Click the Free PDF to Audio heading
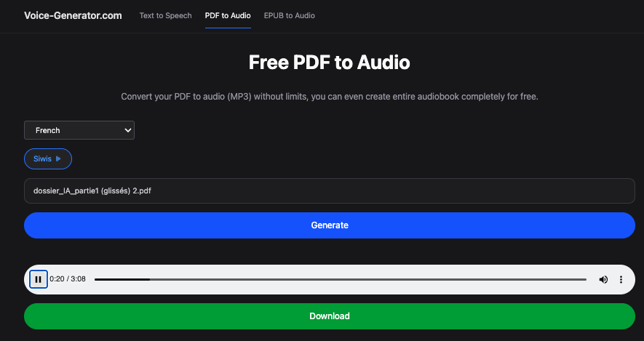The height and width of the screenshot is (341, 644). coord(330,63)
